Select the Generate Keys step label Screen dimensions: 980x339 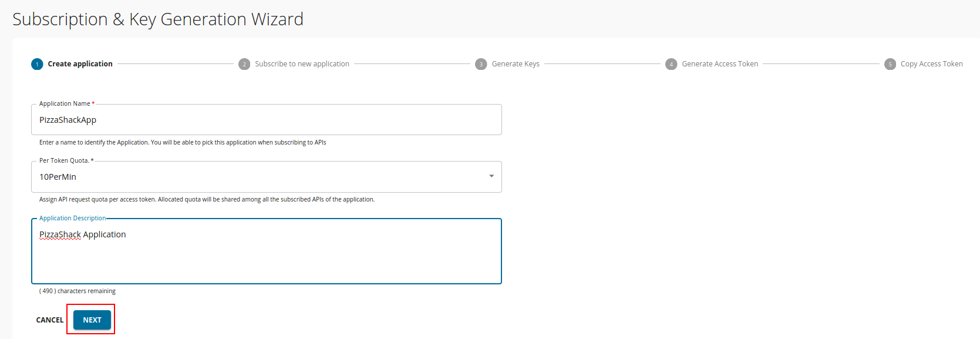click(x=516, y=64)
